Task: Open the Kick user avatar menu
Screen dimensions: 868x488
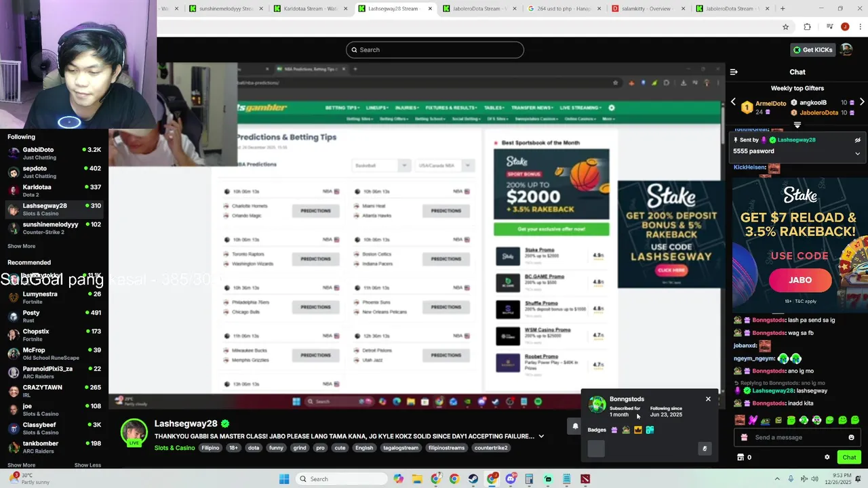Action: pos(846,49)
